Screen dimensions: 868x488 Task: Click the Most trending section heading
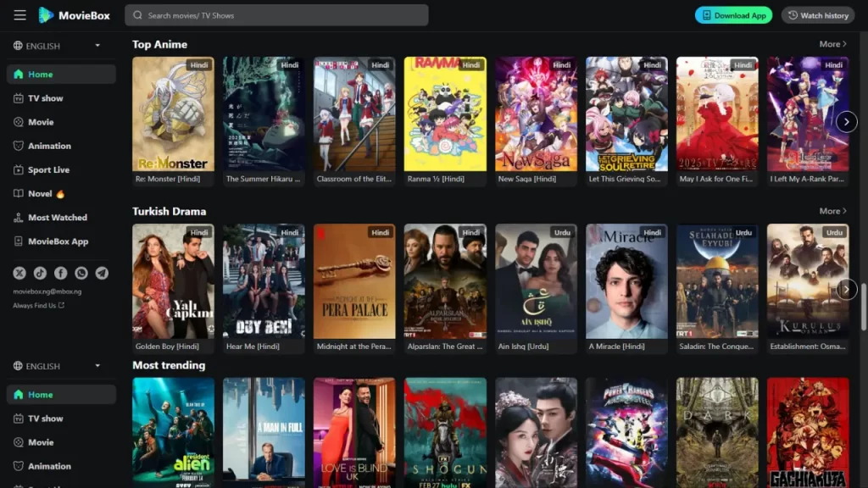pos(169,365)
